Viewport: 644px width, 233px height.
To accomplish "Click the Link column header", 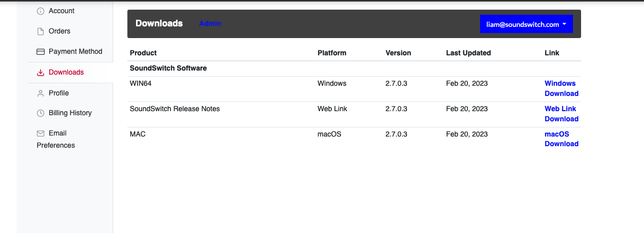I will pyautogui.click(x=552, y=53).
